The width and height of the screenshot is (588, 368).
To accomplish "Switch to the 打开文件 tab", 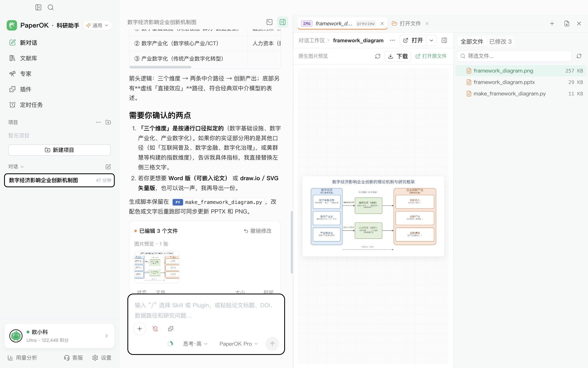I will tap(407, 23).
